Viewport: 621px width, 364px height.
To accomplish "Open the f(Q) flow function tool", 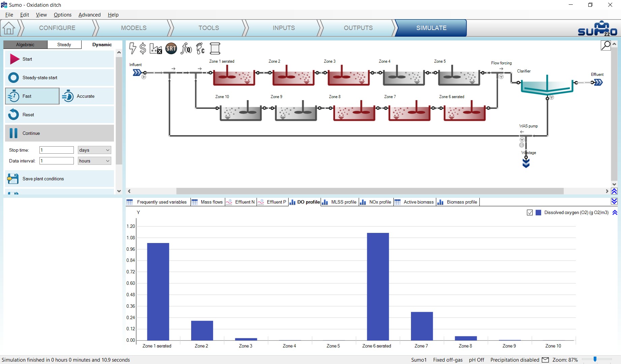I will coord(186,49).
